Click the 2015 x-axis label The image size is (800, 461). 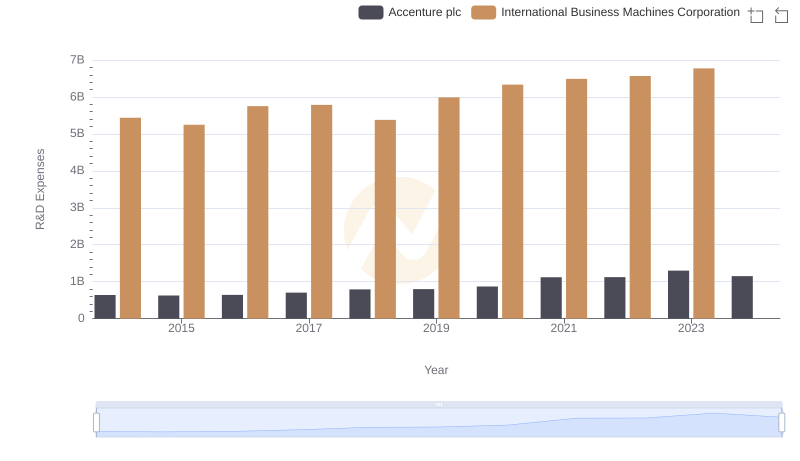[181, 328]
